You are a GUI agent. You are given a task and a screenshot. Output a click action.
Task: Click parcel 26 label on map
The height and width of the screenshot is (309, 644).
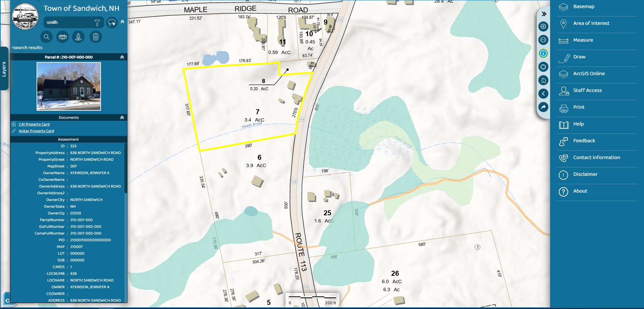395,273
